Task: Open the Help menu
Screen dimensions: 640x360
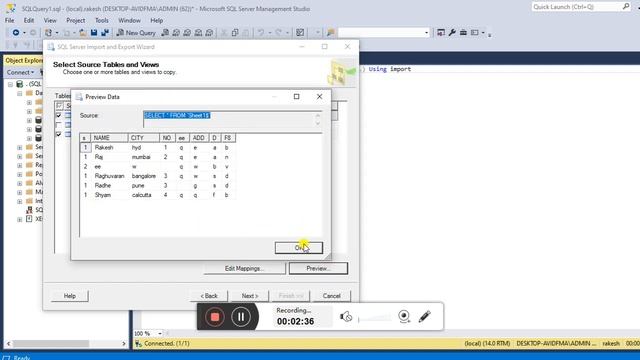Action: pyautogui.click(x=157, y=20)
